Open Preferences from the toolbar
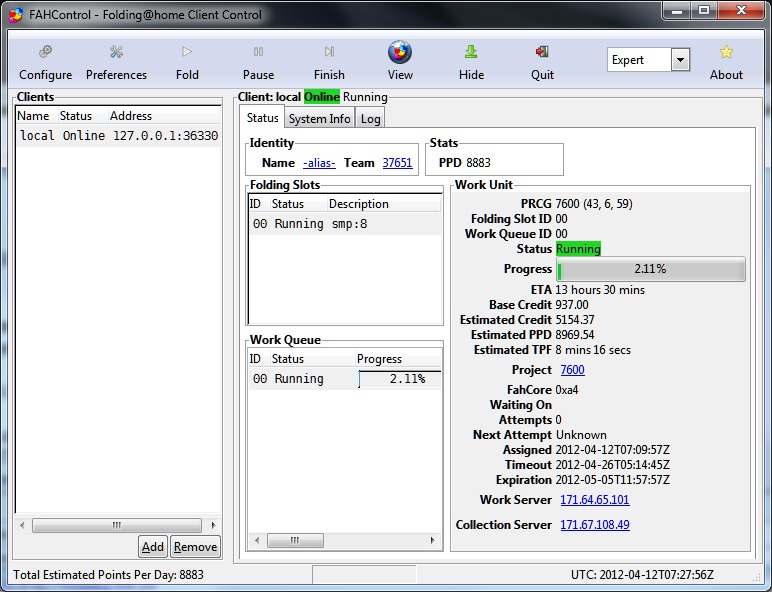The image size is (772, 592). (x=116, y=52)
